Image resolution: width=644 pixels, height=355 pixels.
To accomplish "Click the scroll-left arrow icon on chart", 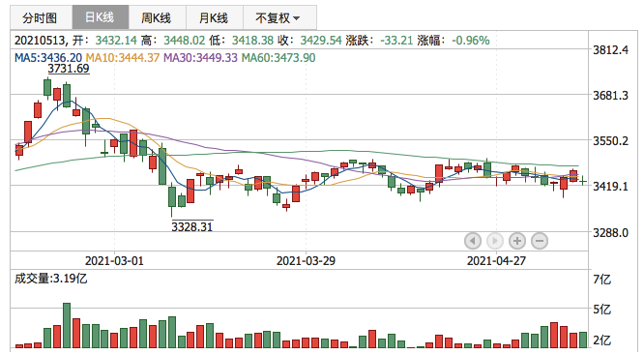I will click(x=473, y=241).
